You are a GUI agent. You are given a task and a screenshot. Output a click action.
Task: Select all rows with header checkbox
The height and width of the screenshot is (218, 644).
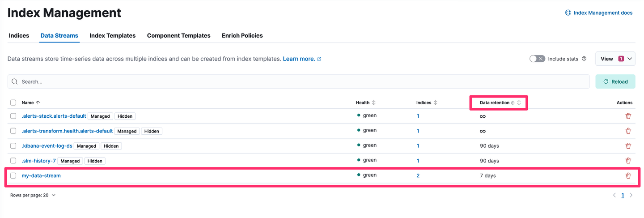point(13,103)
